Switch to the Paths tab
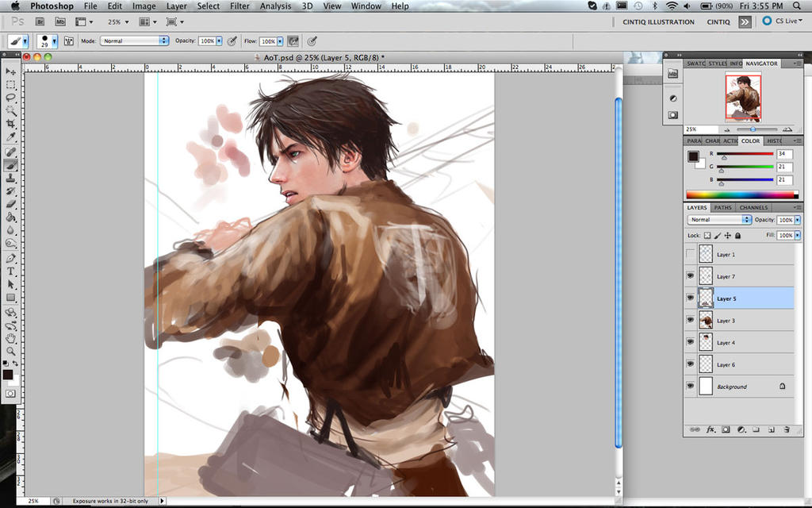Viewport: 812px width, 508px height. tap(722, 207)
